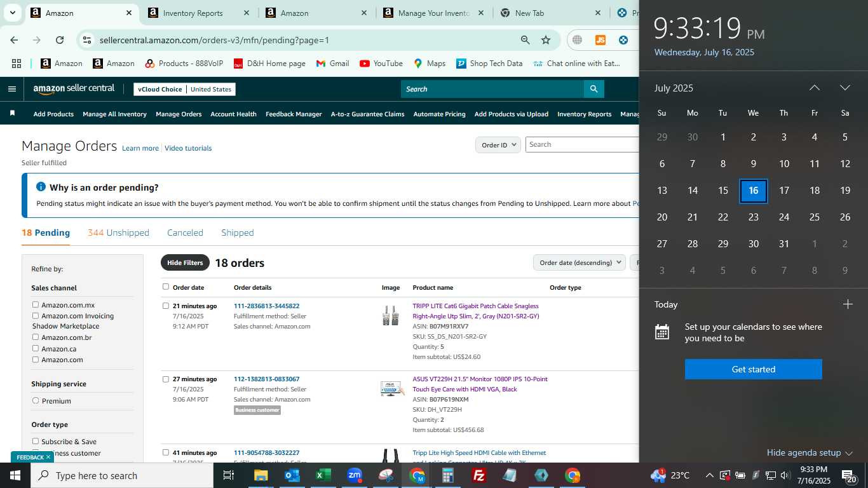This screenshot has height=488, width=868.
Task: Click the bookmark flag icon in navigation bar
Action: (x=12, y=114)
